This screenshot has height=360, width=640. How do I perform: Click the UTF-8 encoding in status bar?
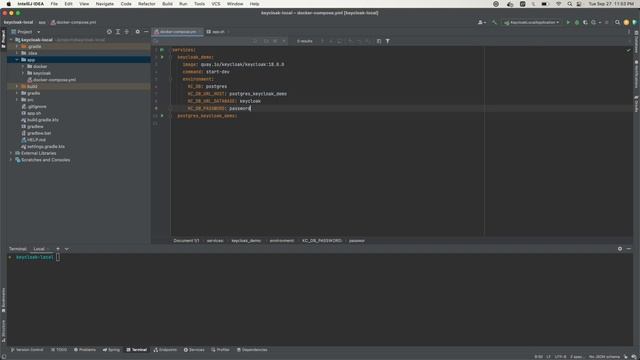click(560, 356)
